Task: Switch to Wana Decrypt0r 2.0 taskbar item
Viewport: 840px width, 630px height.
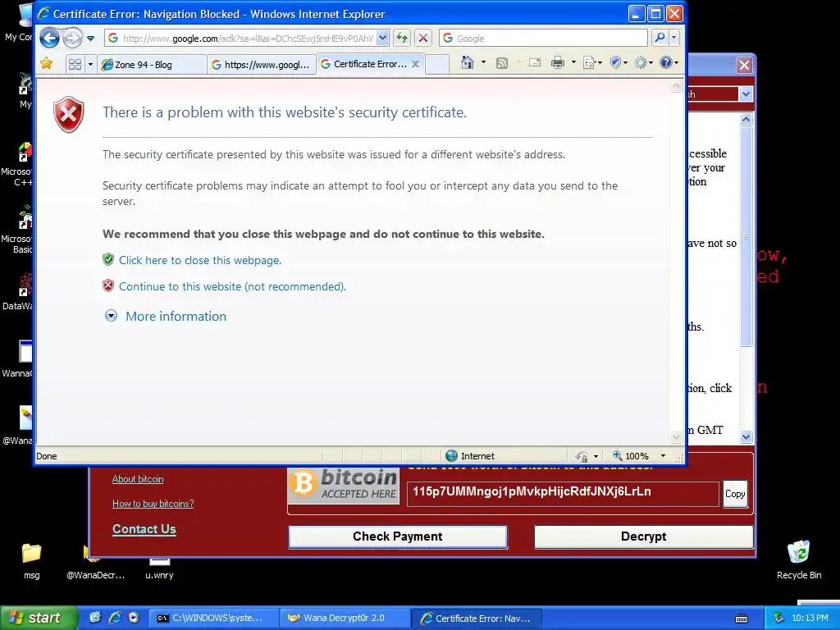Action: point(345,619)
